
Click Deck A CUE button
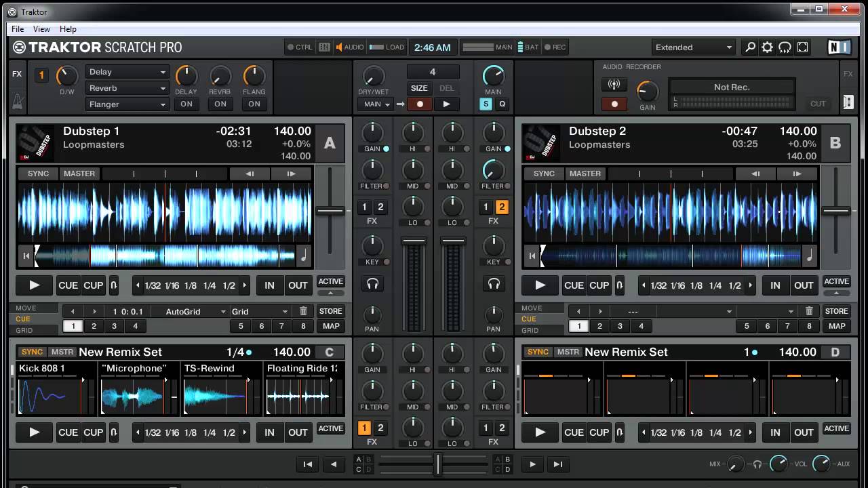tap(68, 285)
